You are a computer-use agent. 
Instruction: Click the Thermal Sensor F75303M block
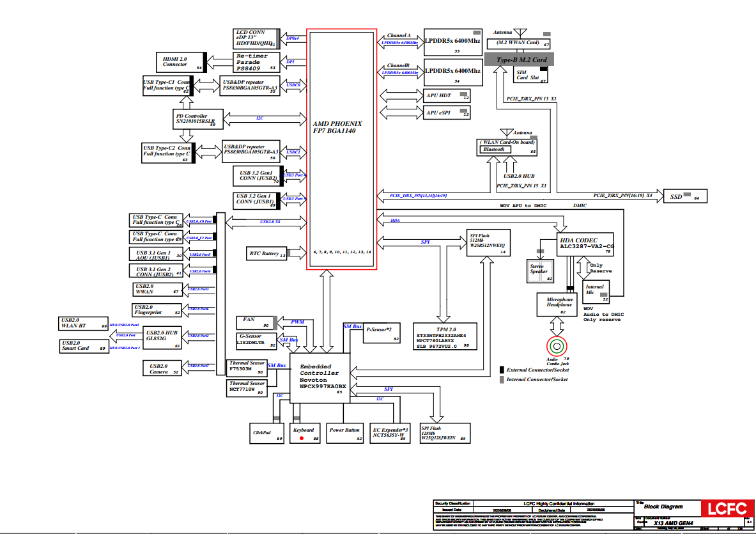tap(247, 368)
